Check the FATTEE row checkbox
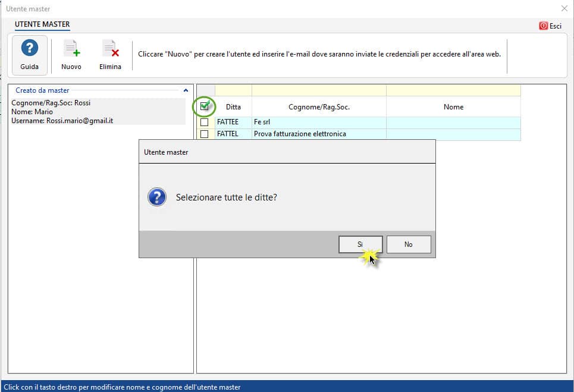Viewport: 574px width, 392px height. click(204, 123)
